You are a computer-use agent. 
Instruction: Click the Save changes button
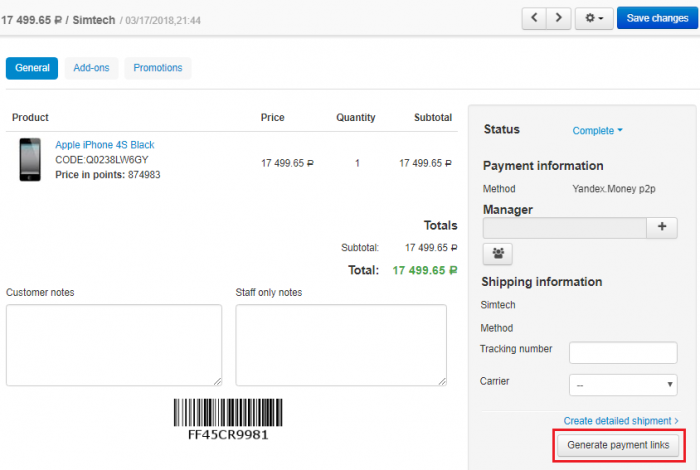pyautogui.click(x=657, y=18)
